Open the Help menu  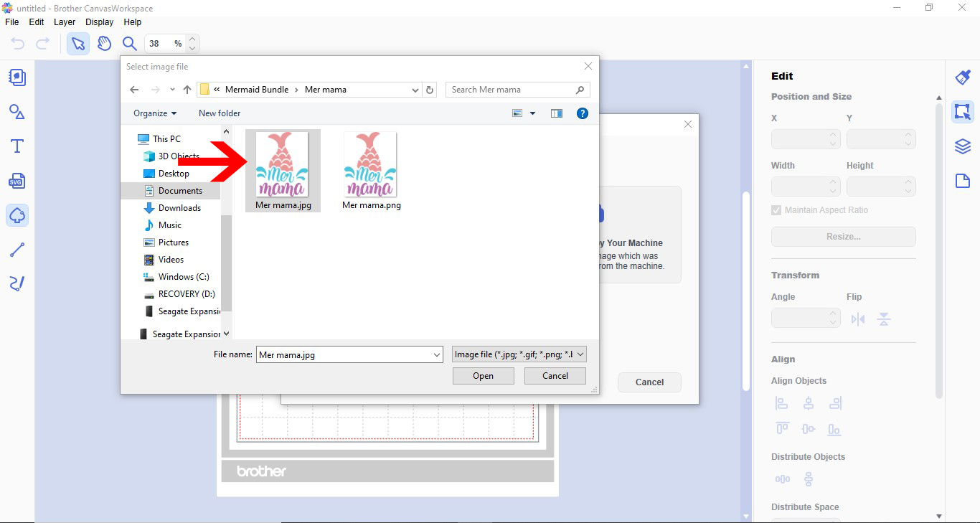133,22
